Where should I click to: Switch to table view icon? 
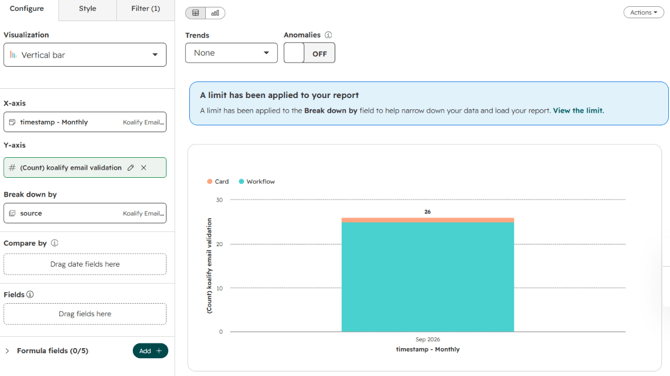point(195,13)
